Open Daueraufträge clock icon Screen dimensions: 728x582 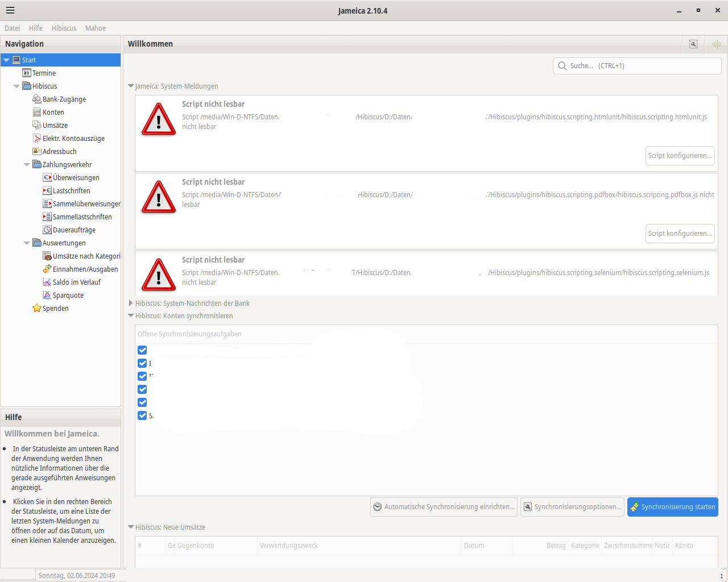[47, 230]
